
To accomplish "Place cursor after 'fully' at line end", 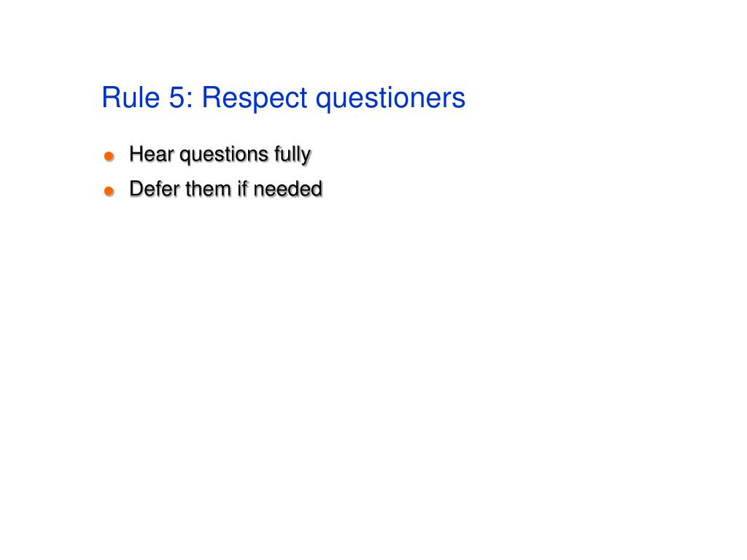I will tap(312, 155).
